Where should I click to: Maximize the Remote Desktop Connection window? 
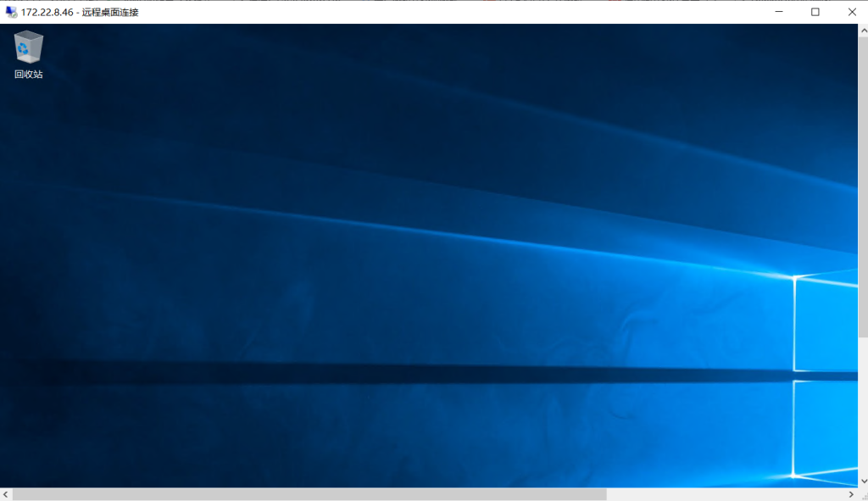[815, 12]
